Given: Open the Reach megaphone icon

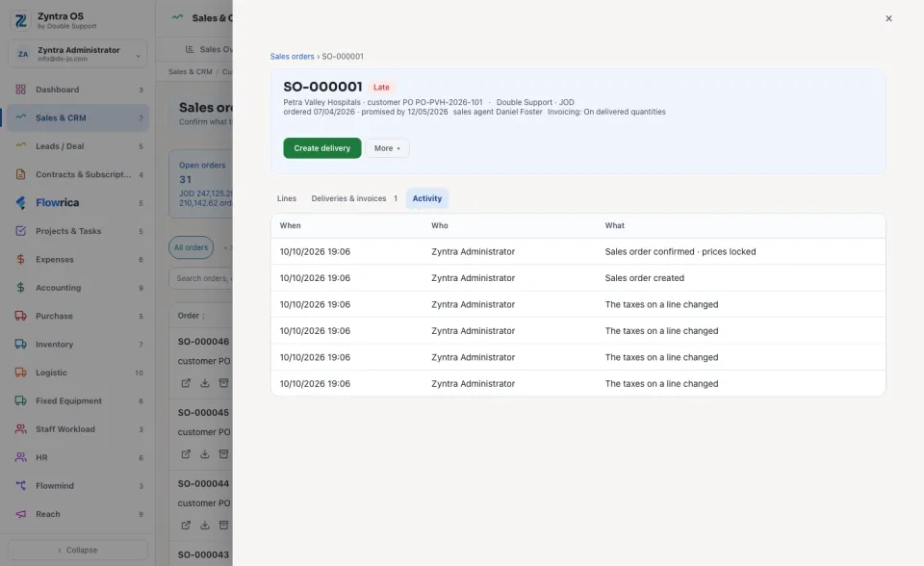Looking at the screenshot, I should (x=20, y=513).
